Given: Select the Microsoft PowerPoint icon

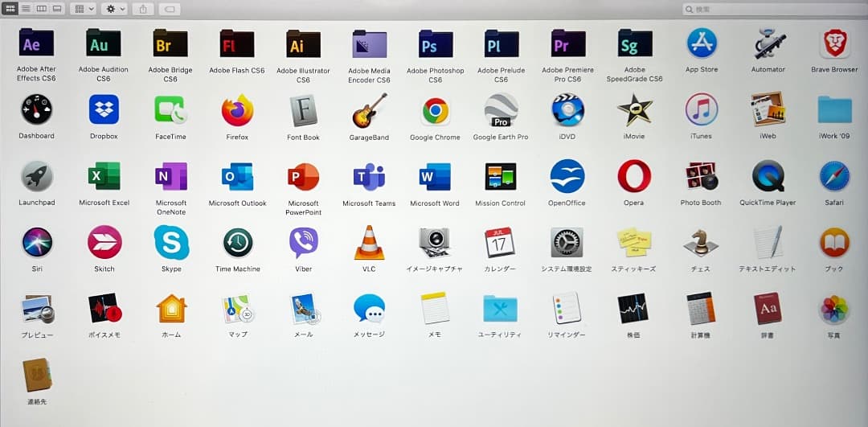Looking at the screenshot, I should tap(303, 177).
